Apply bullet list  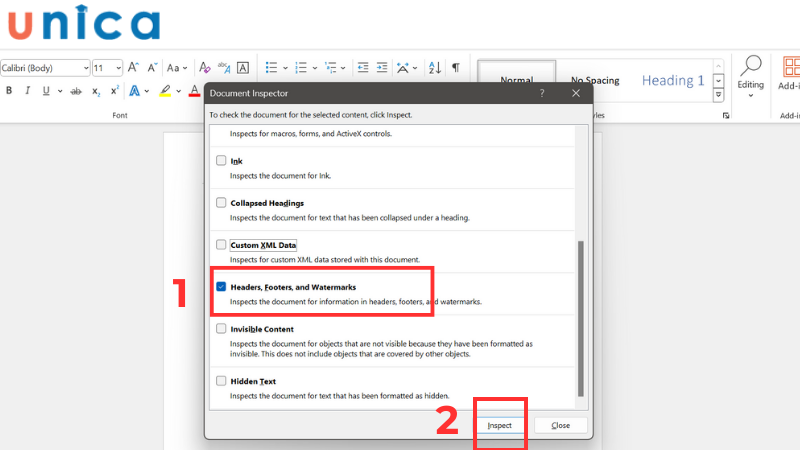[x=271, y=67]
